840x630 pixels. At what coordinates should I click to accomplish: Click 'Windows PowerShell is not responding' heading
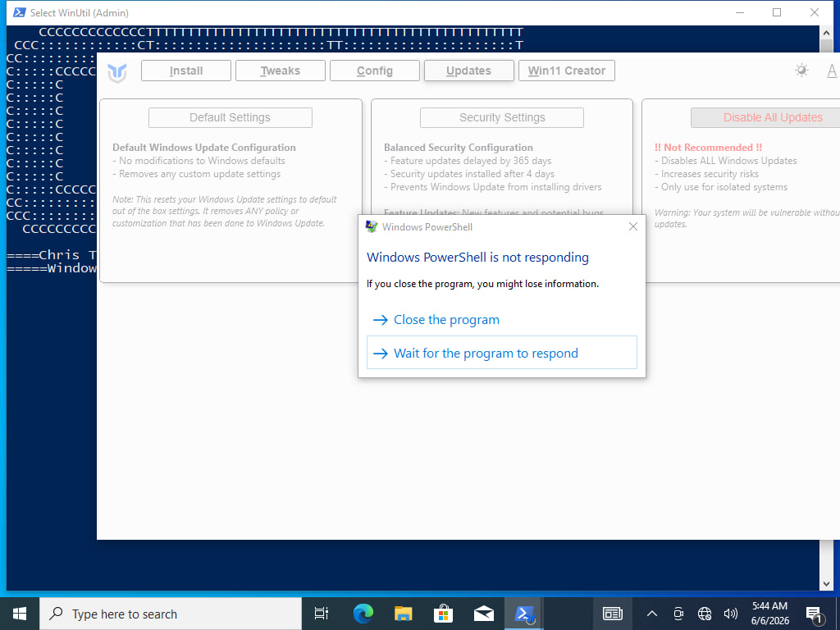pos(477,258)
